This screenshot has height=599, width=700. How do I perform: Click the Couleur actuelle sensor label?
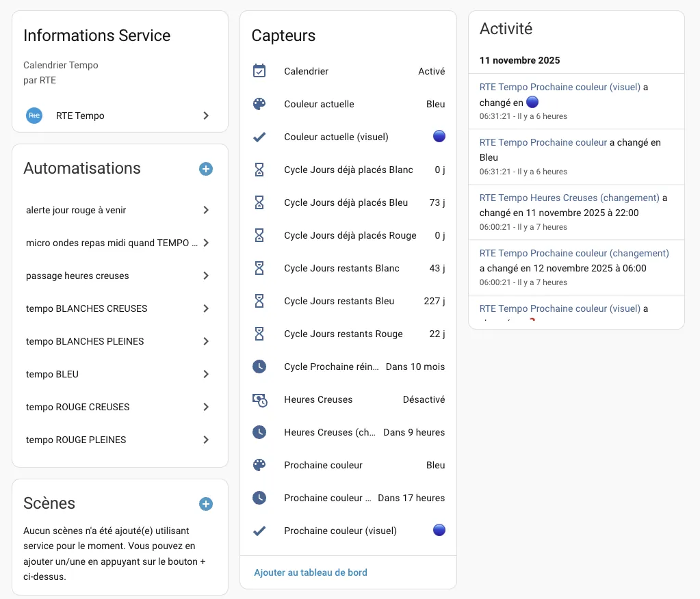click(319, 104)
